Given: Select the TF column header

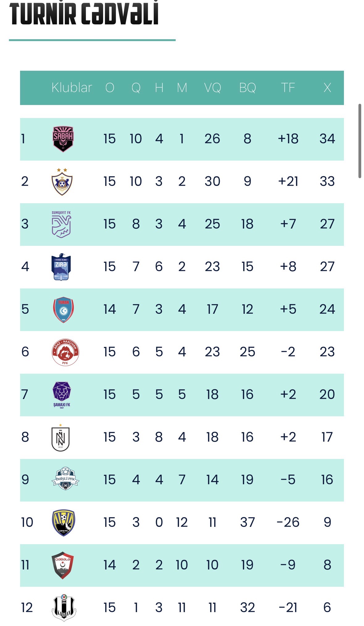Looking at the screenshot, I should point(288,88).
